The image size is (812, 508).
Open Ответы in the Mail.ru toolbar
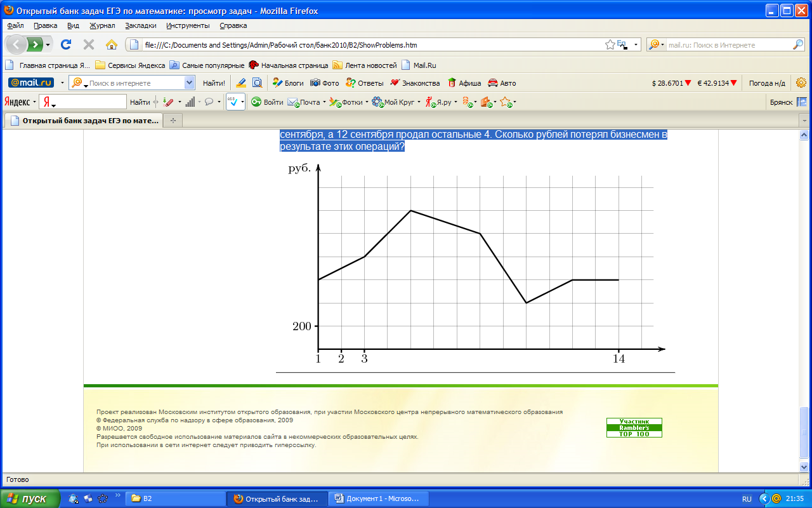point(365,83)
